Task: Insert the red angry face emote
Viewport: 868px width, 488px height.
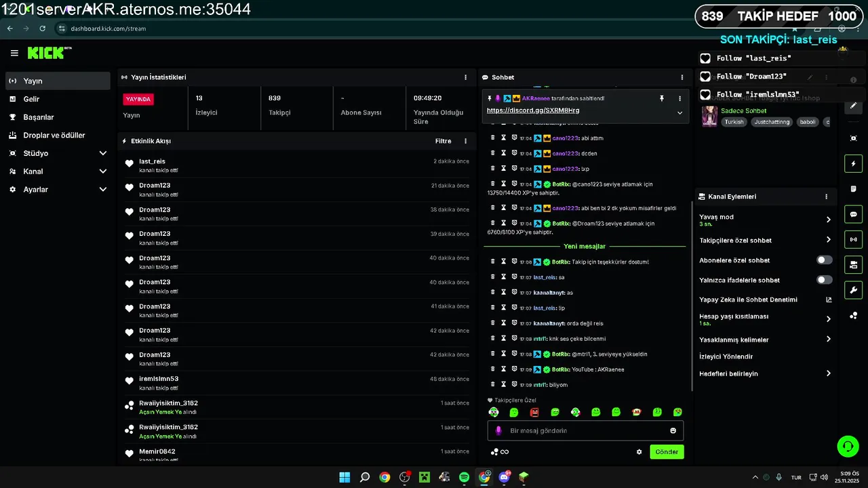Action: [534, 412]
